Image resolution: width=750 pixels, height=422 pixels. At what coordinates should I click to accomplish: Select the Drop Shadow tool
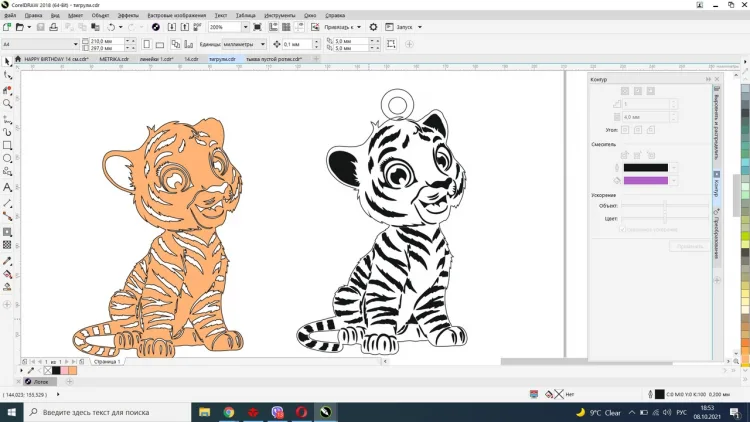(7, 232)
